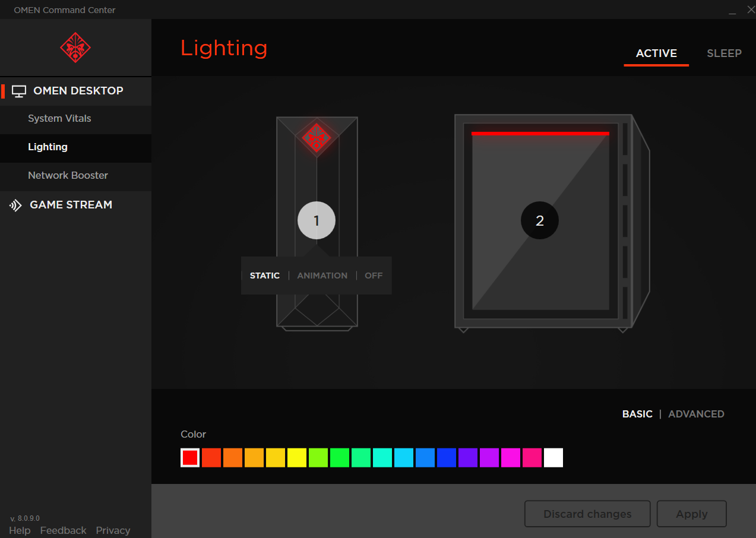
Task: Pick the sky cyan color swatch
Action: pos(404,458)
